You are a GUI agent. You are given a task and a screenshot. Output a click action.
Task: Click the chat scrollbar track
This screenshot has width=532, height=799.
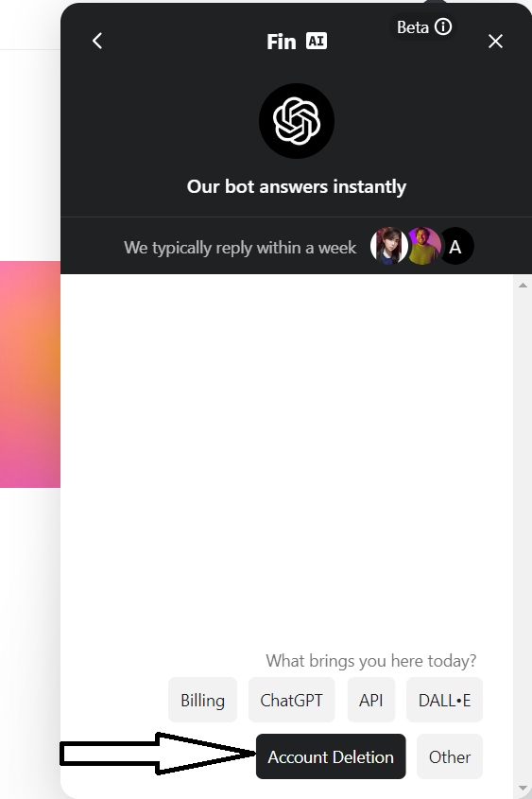[523, 536]
